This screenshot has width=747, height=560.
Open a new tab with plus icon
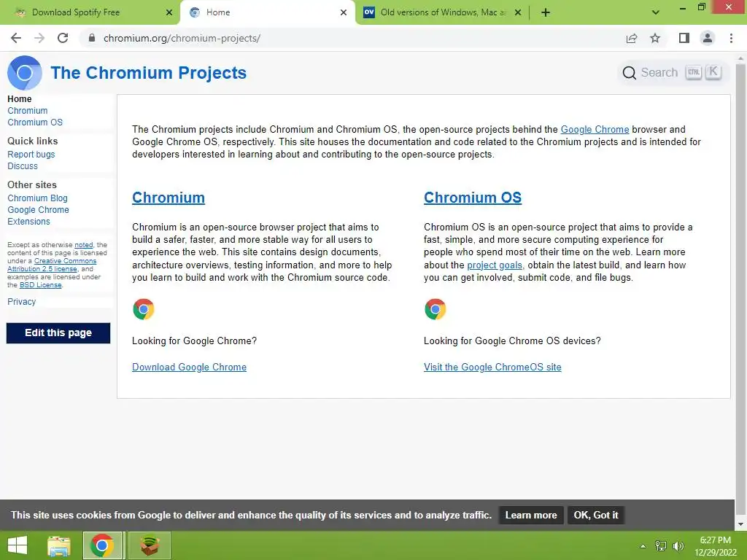[546, 12]
